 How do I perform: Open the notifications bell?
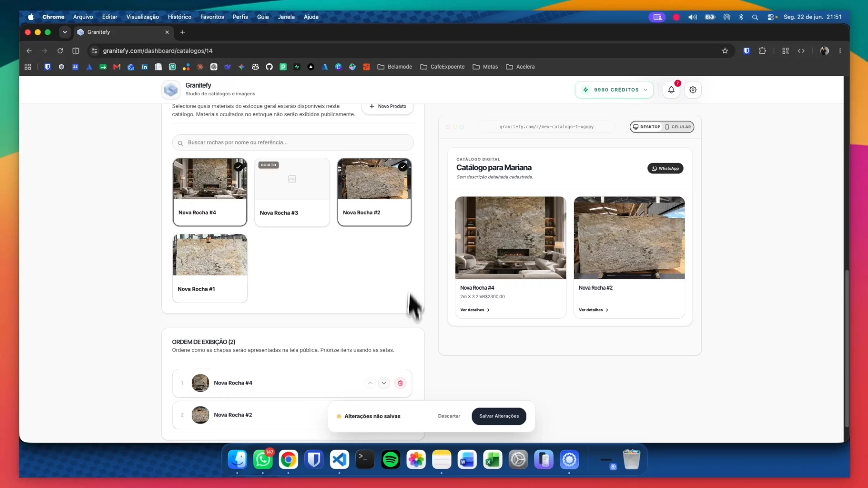(671, 90)
